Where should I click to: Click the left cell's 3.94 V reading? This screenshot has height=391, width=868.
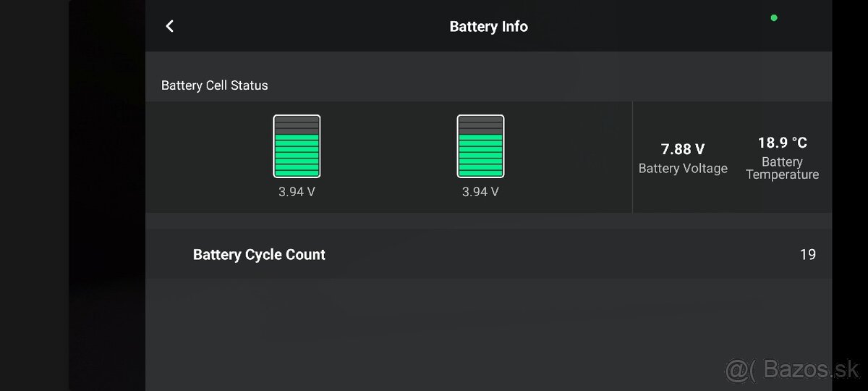(297, 192)
